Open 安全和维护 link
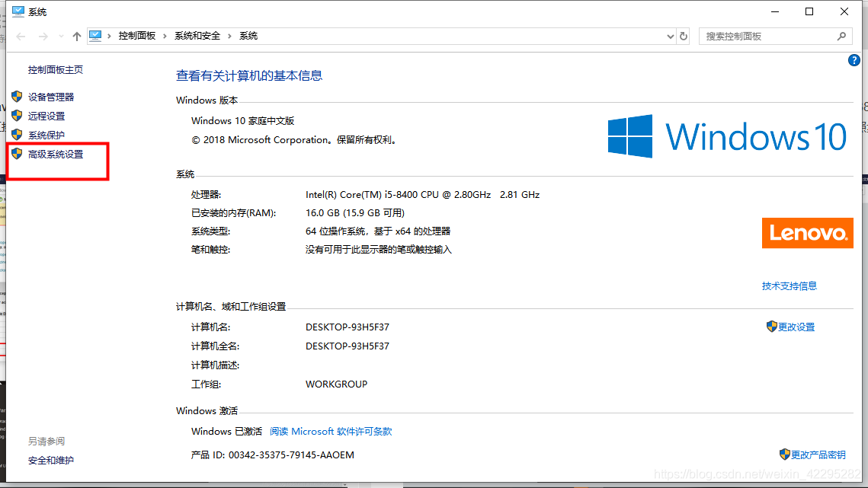Viewport: 868px width, 488px height. pyautogui.click(x=51, y=461)
